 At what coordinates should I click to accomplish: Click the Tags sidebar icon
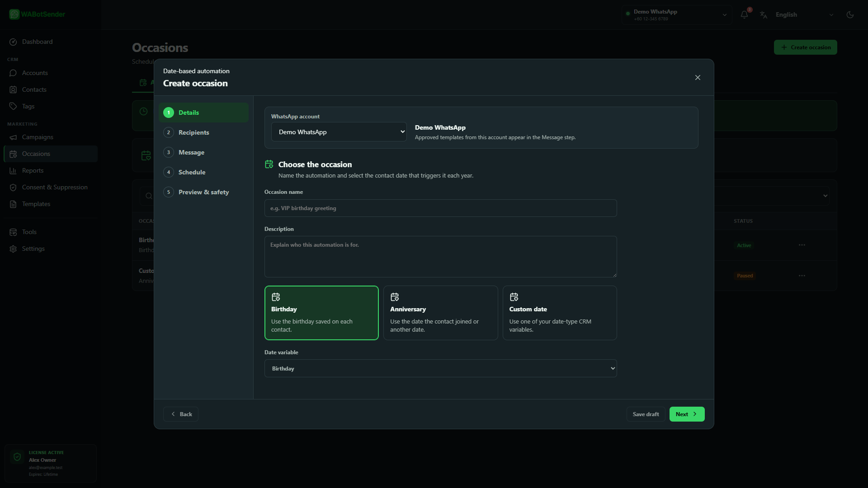point(13,106)
